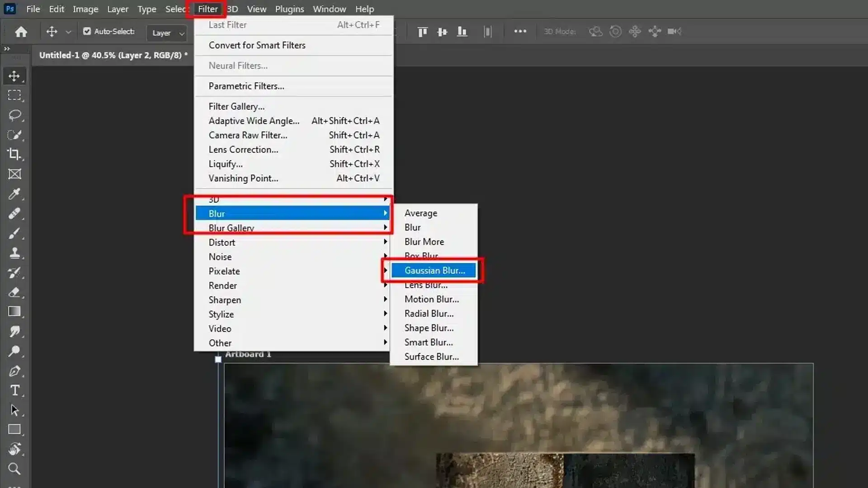The image size is (868, 488).
Task: Select the 3D Mode toolbar control
Action: coord(560,31)
